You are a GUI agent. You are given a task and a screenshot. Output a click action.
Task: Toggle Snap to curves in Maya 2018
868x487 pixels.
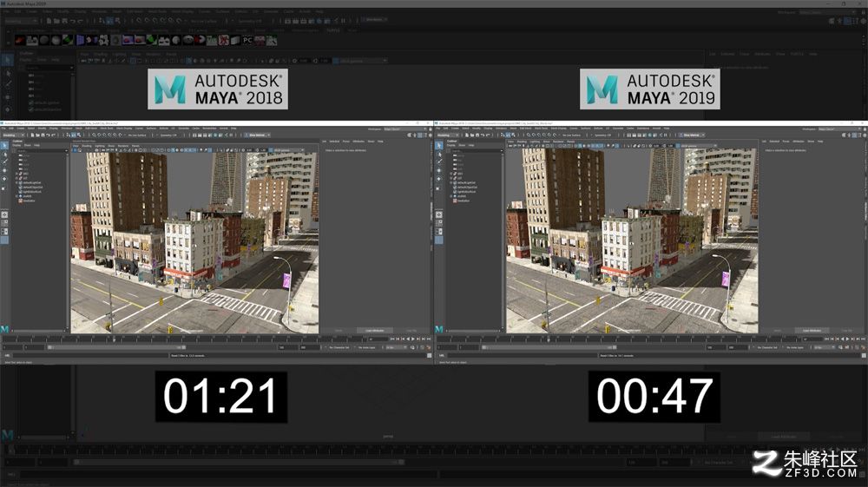(99, 135)
